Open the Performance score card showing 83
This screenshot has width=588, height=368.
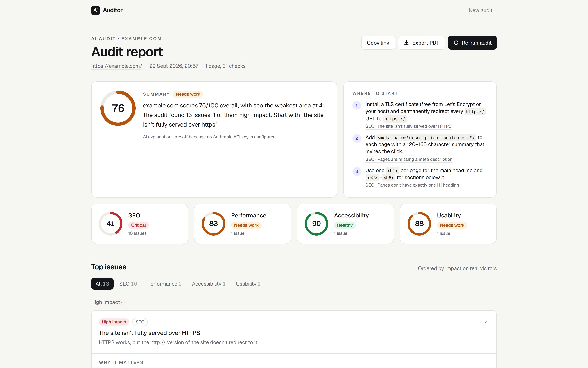pos(242,224)
